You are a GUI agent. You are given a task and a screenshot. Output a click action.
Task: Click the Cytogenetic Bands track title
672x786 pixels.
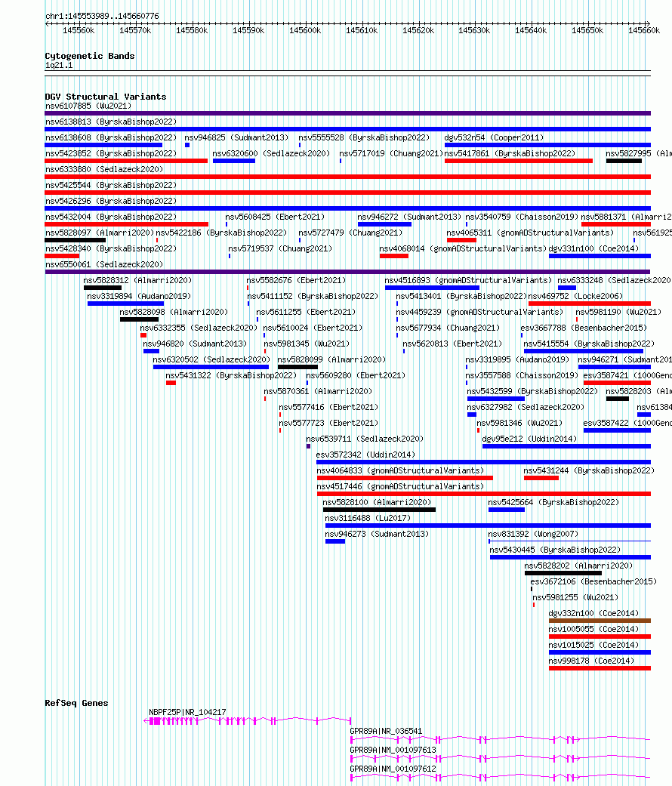click(90, 56)
